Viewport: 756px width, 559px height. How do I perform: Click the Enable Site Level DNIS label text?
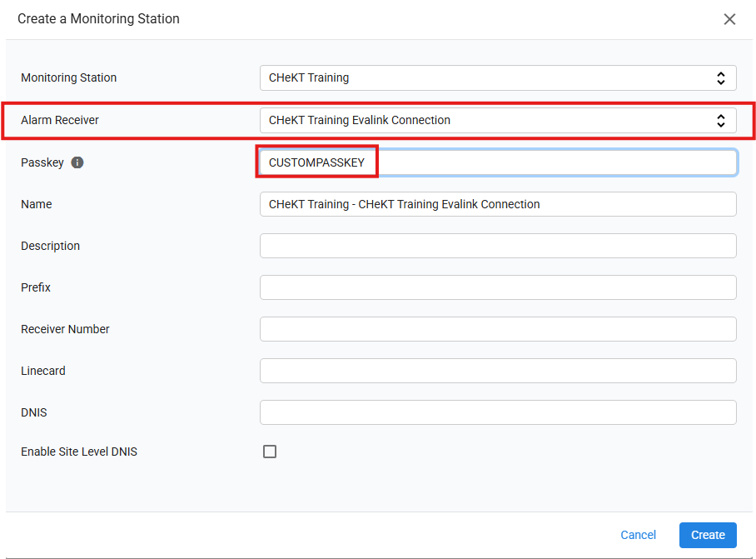[x=79, y=452]
